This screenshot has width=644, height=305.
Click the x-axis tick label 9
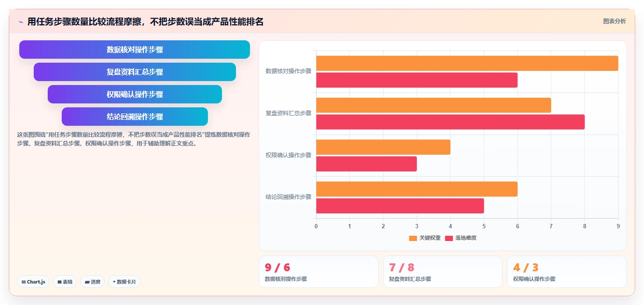pos(618,226)
